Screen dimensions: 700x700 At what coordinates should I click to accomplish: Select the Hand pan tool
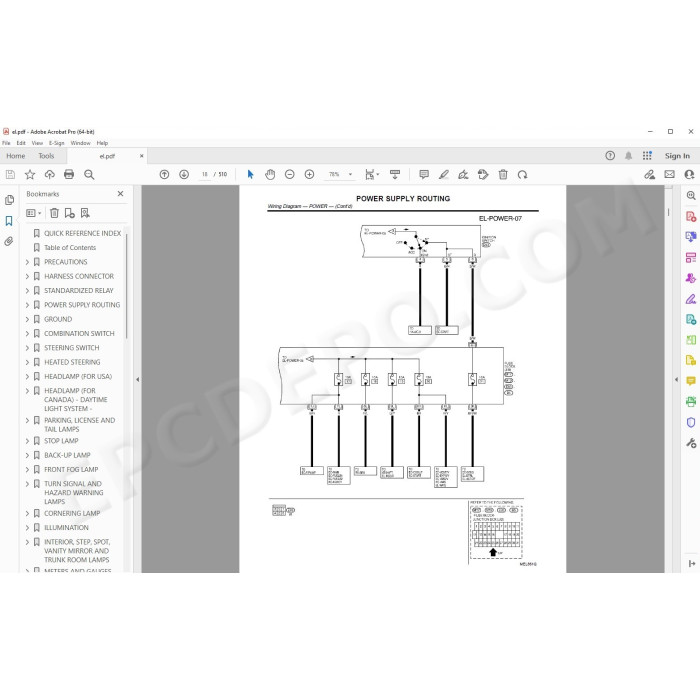[270, 175]
